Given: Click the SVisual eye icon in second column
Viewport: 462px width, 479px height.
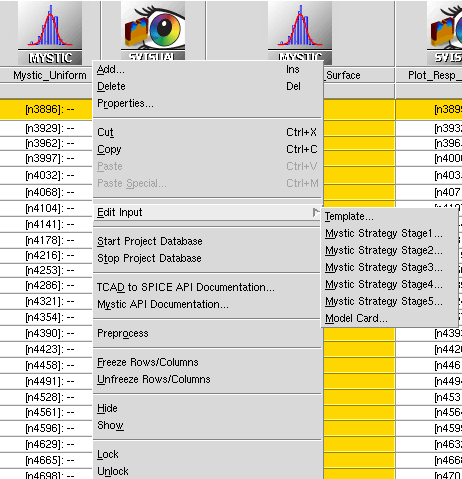Looking at the screenshot, I should [153, 31].
